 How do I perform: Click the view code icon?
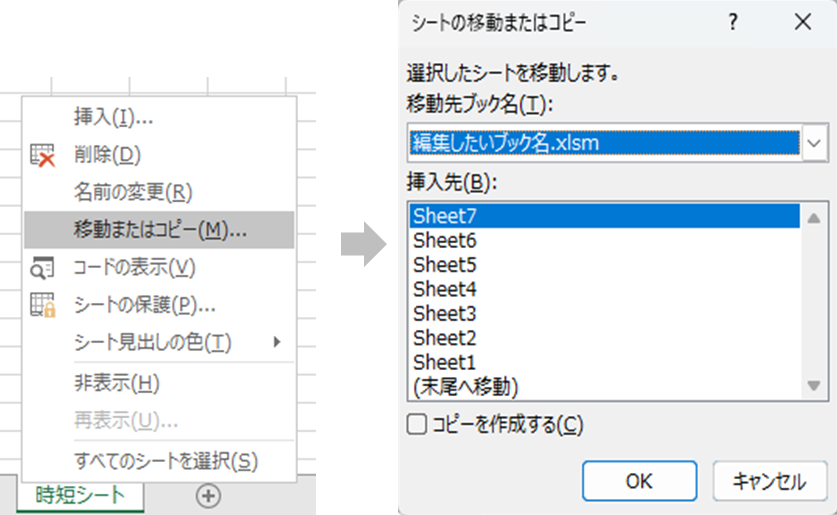pos(42,268)
